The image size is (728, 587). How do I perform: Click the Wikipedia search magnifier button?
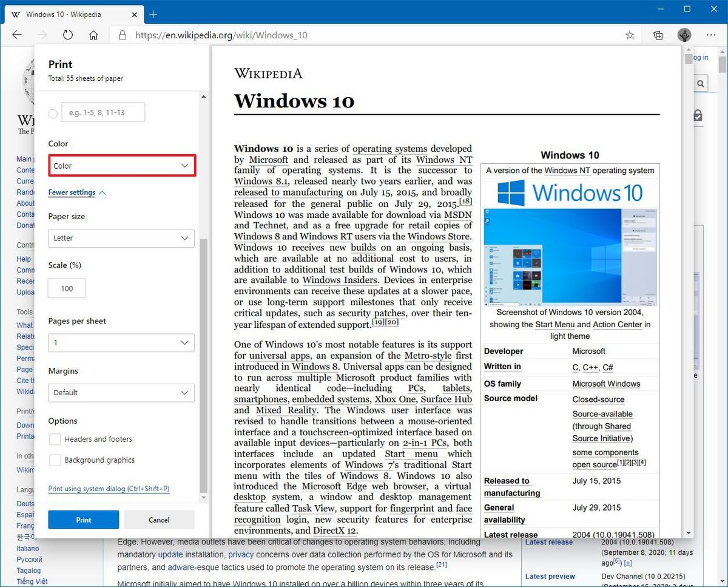tap(700, 84)
